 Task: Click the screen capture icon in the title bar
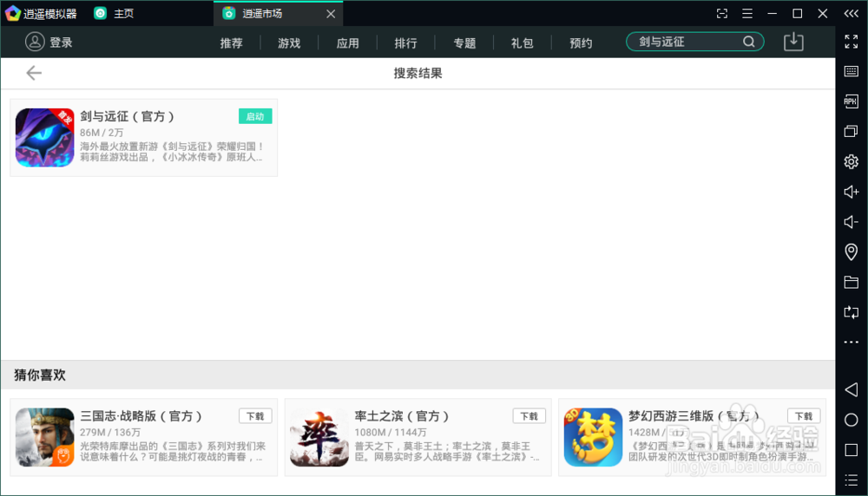(x=722, y=13)
